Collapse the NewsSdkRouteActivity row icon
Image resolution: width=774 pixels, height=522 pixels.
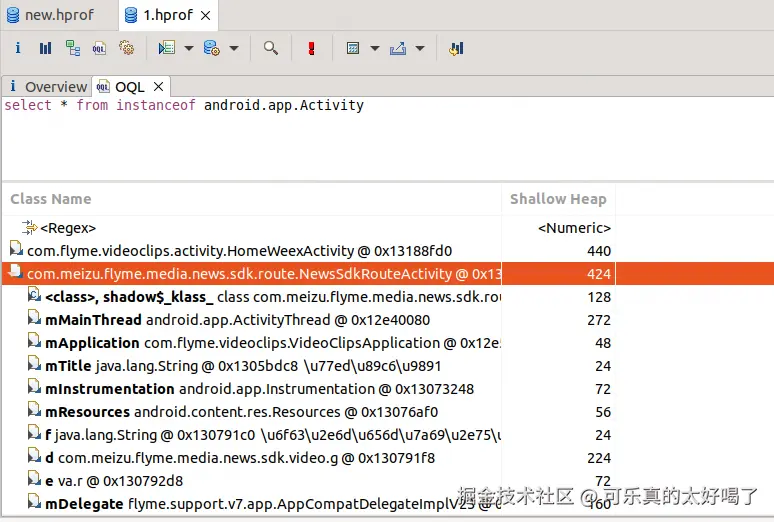pos(16,271)
